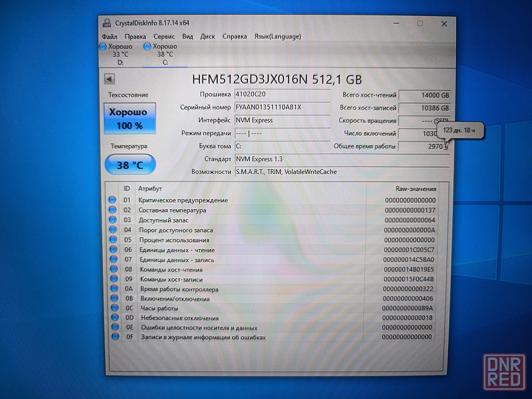Open the Вид menu
Image resolution: width=532 pixels, height=399 pixels.
(188, 37)
